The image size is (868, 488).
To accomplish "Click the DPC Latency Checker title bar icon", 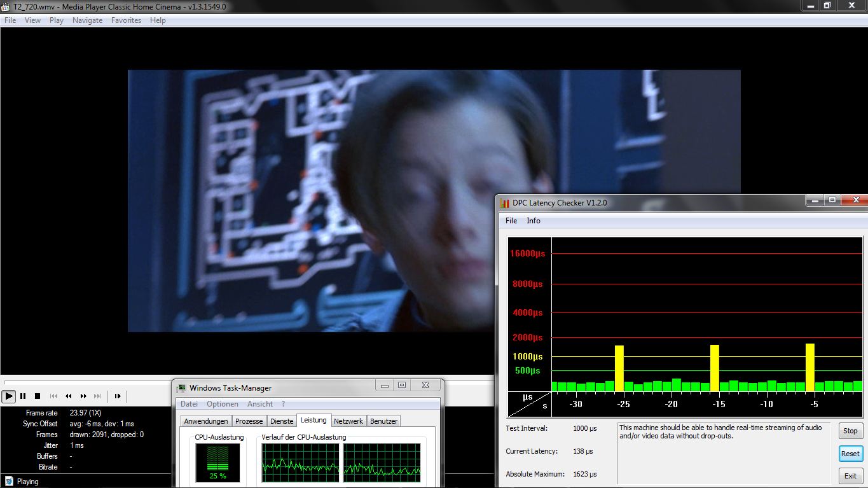I will tap(505, 203).
